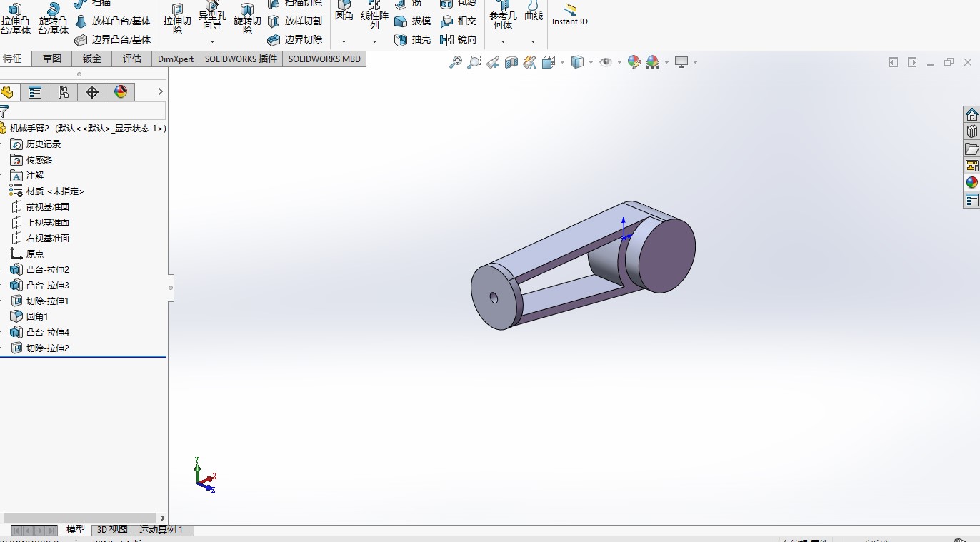Open File Explorer folder icon in task pane
980x542 pixels.
(971, 149)
